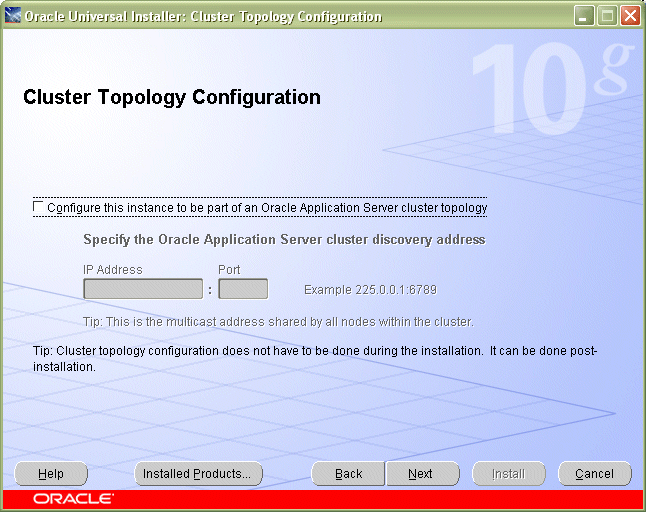Viewport: 646px width, 512px height.
Task: Click the Oracle installer title bar icon
Action: point(12,16)
